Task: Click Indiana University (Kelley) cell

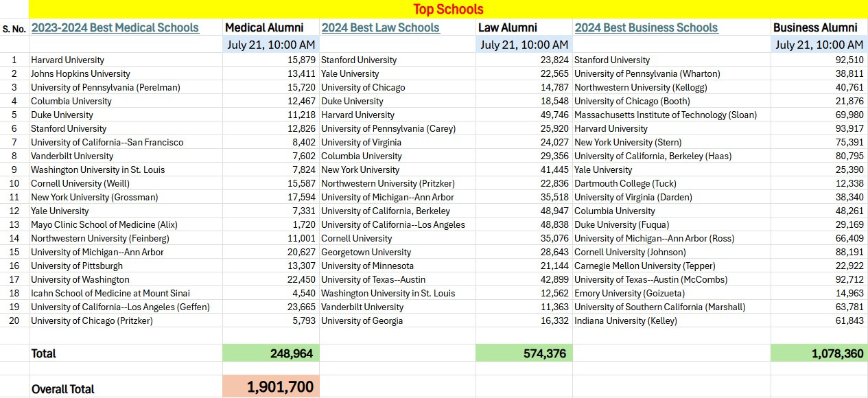Action: pyautogui.click(x=672, y=320)
